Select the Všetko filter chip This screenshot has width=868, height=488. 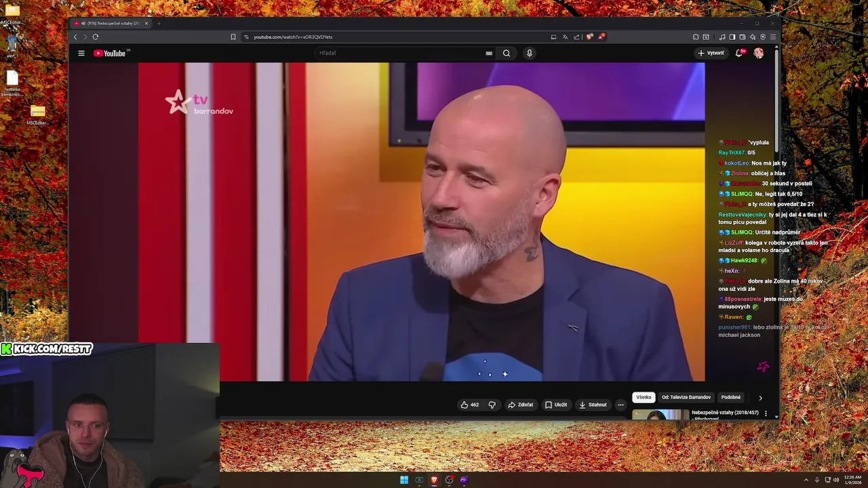[644, 397]
